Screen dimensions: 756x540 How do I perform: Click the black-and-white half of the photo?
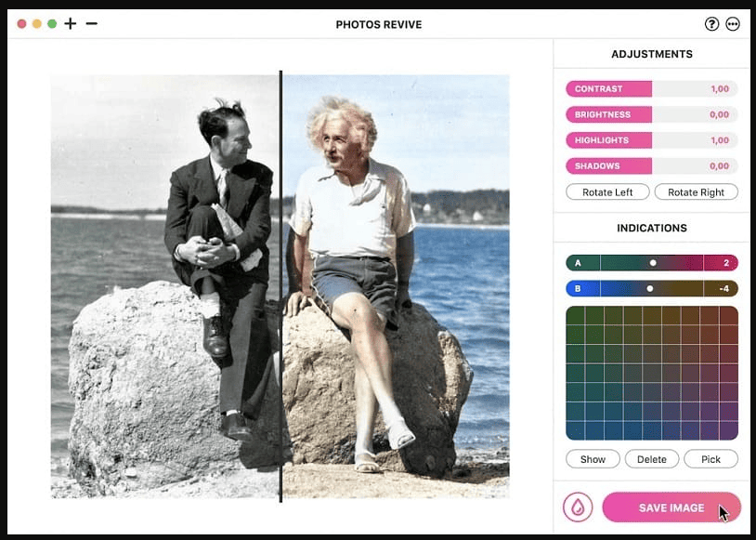pyautogui.click(x=165, y=286)
